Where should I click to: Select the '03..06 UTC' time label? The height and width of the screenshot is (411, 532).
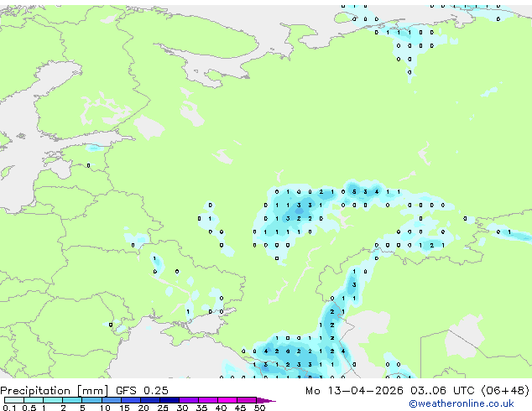(x=443, y=391)
